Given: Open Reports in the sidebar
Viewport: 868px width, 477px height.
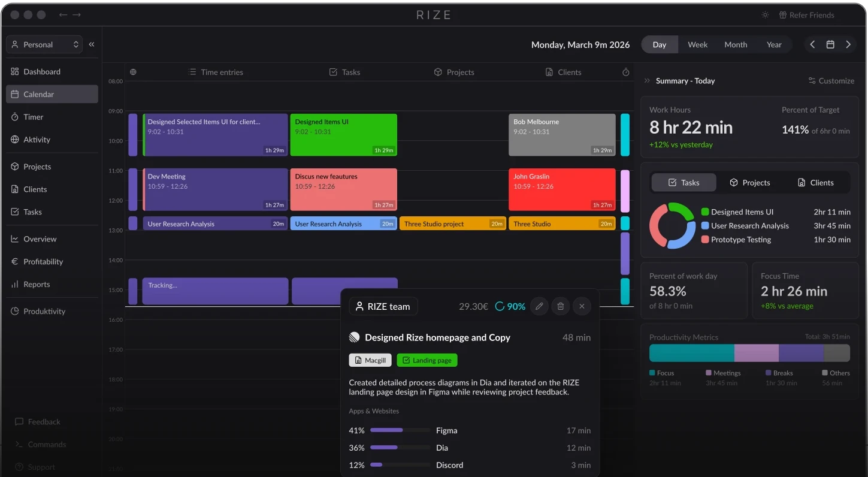Looking at the screenshot, I should pos(52,285).
